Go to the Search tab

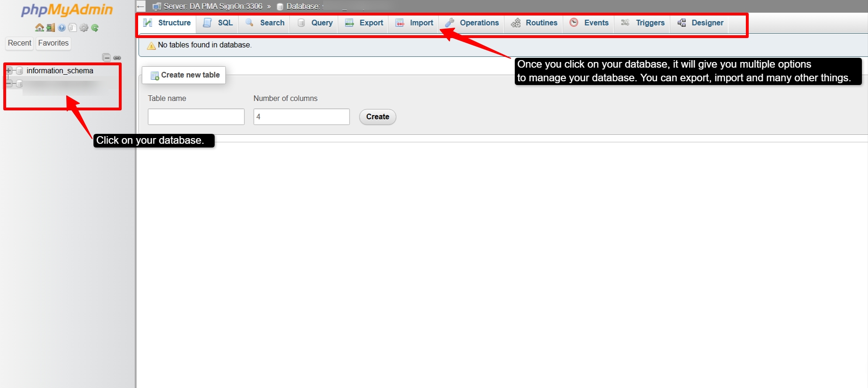265,23
